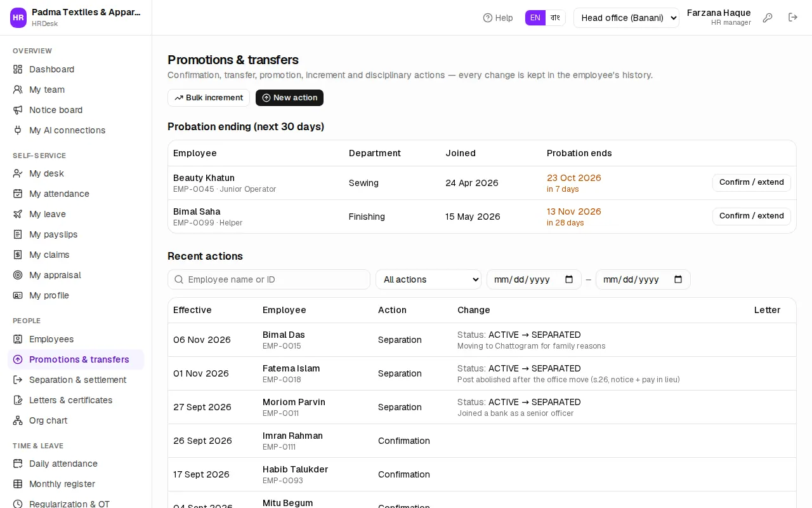Click the Imran Rahman employee name
The width and height of the screenshot is (812, 508).
(x=292, y=436)
